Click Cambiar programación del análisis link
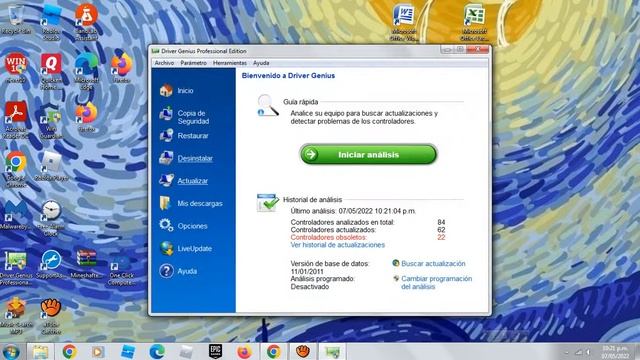Screen dimensions: 640x360 click(436, 282)
